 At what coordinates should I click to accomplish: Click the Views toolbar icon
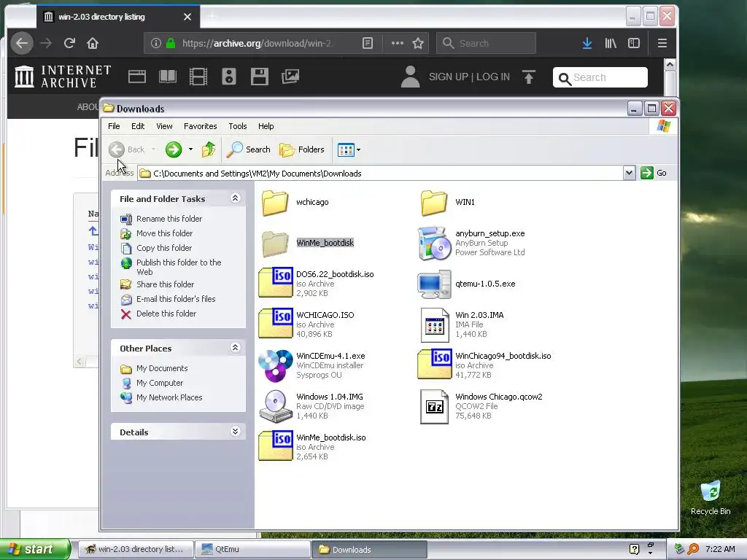[x=346, y=150]
